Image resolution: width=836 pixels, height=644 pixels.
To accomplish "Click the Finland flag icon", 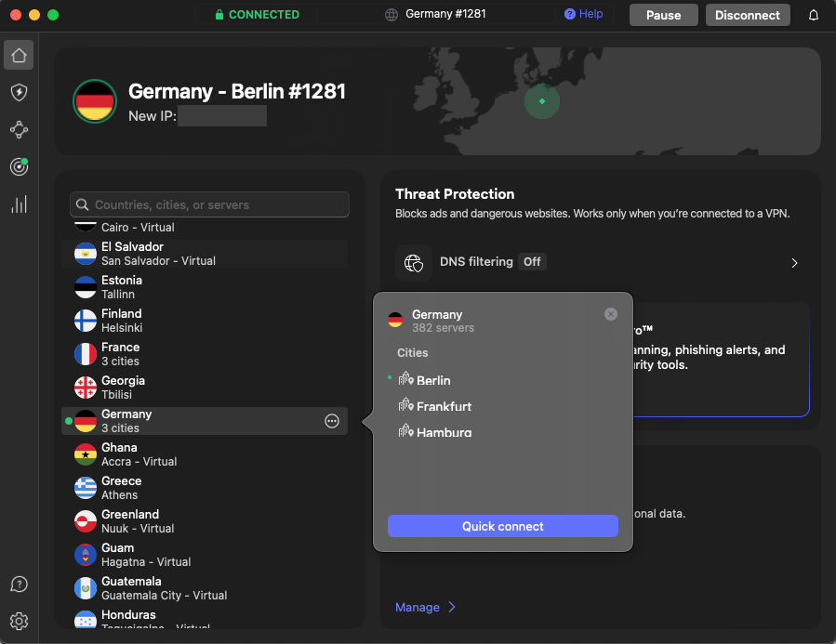I will [86, 321].
